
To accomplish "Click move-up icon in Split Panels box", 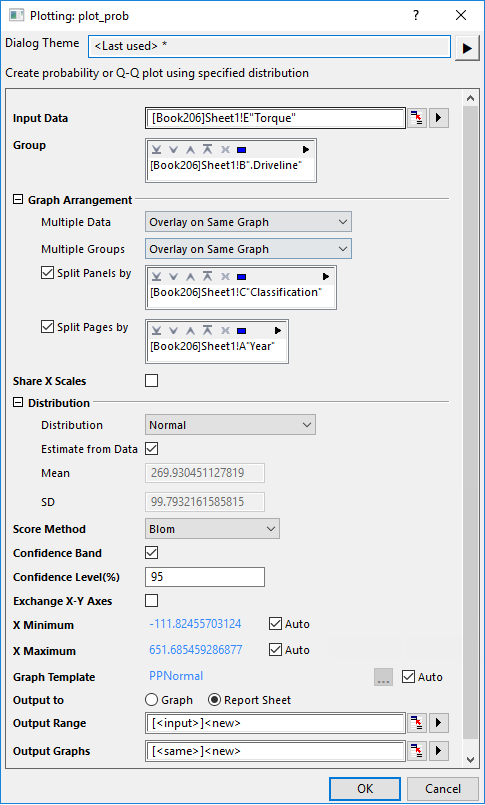I will pyautogui.click(x=190, y=277).
